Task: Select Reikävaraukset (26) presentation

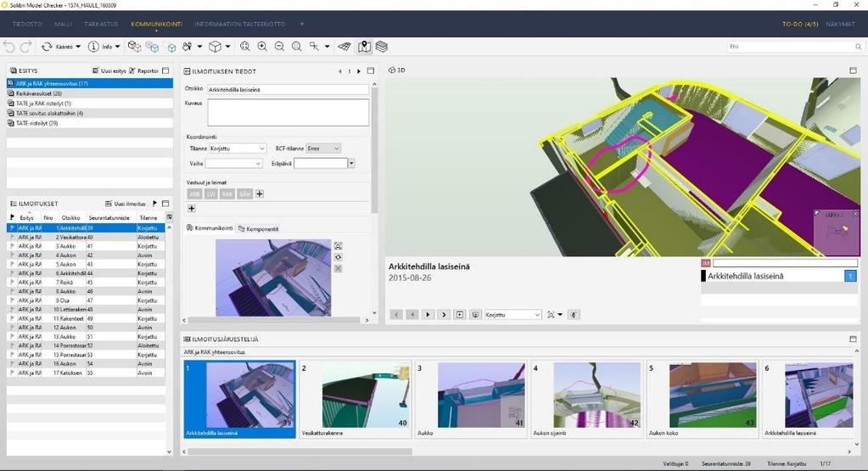Action: (x=90, y=93)
